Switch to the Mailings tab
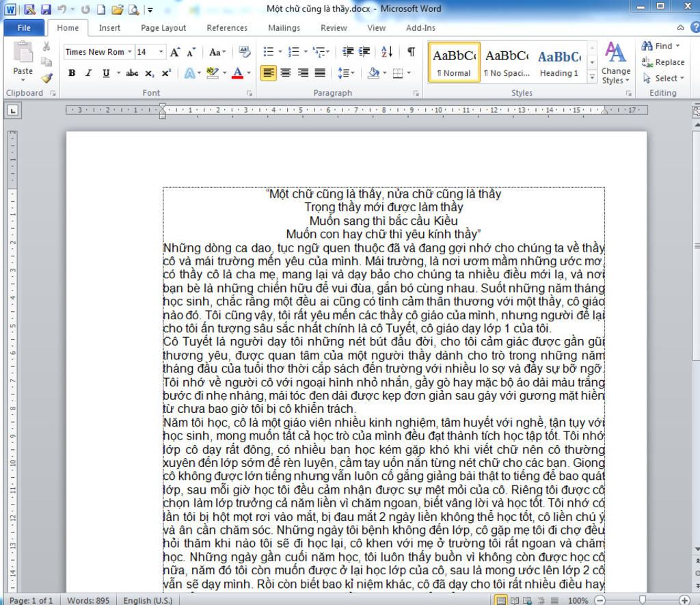This screenshot has width=700, height=605. [284, 27]
